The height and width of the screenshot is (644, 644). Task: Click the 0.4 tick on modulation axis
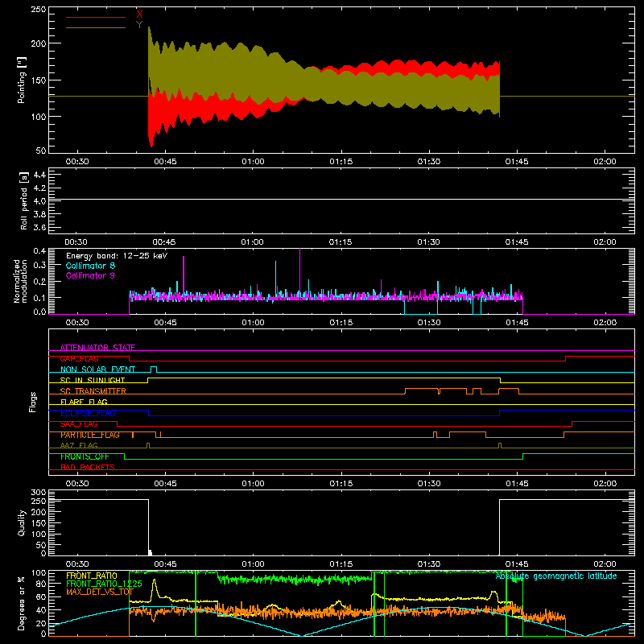click(39, 250)
